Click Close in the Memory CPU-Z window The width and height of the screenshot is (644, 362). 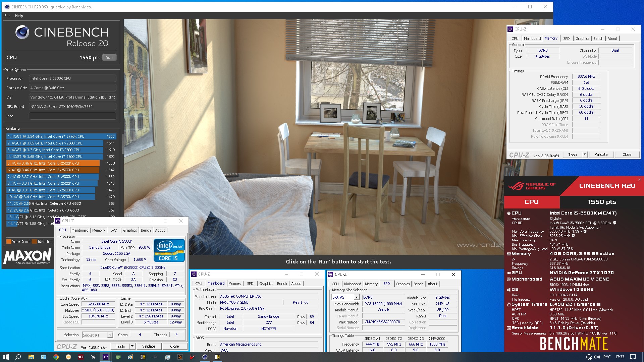pos(627,155)
